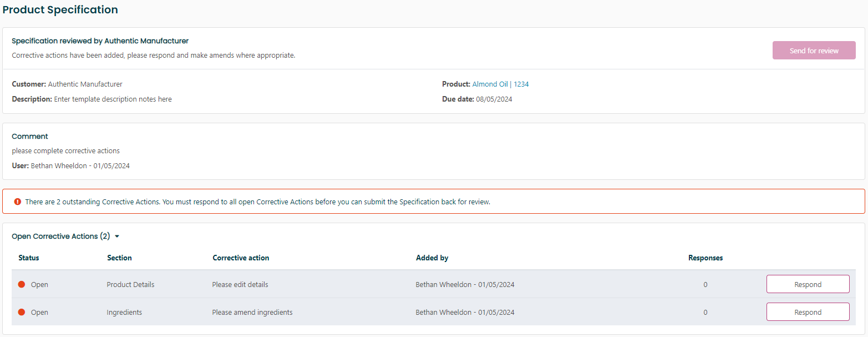Click the Product Details section cell
This screenshot has height=337, width=868.
tap(130, 284)
